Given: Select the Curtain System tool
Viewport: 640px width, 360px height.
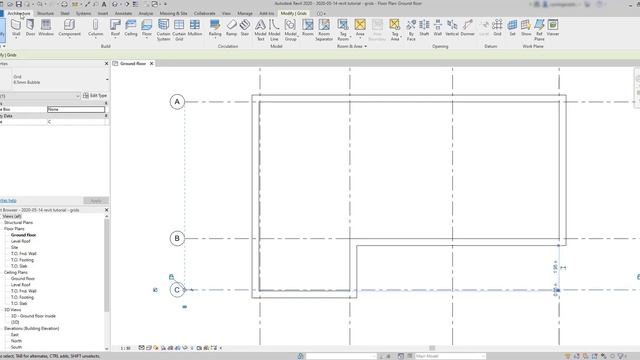Looking at the screenshot, I should 163,29.
